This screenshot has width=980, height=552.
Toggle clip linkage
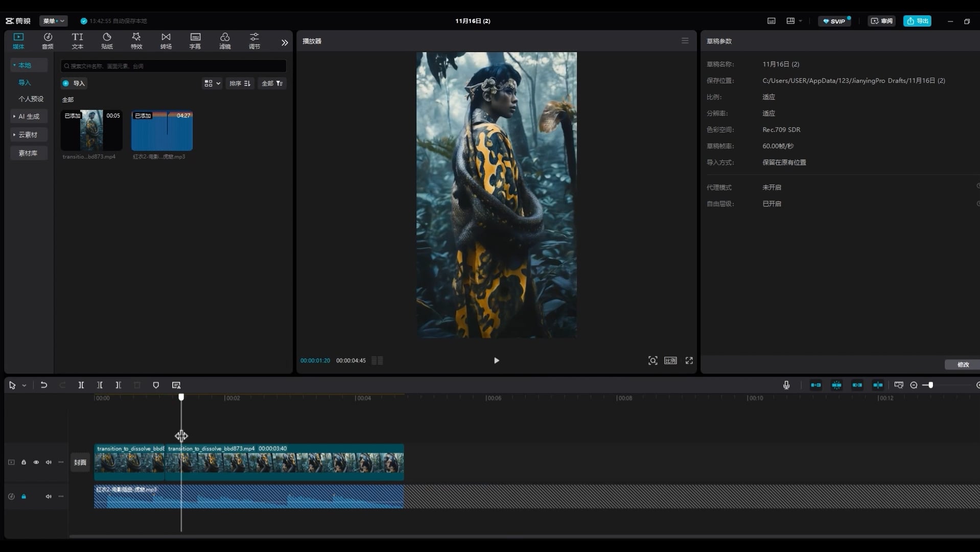tap(857, 385)
